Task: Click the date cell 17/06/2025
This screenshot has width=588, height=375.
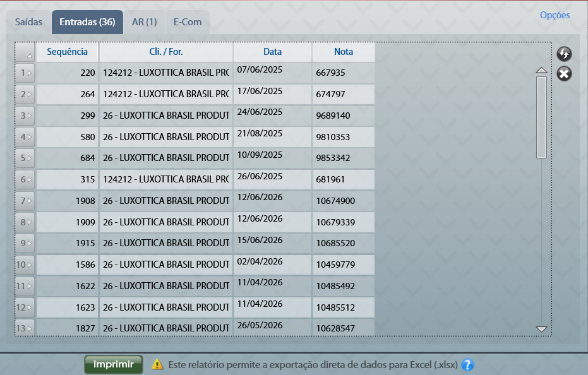Action: click(272, 94)
